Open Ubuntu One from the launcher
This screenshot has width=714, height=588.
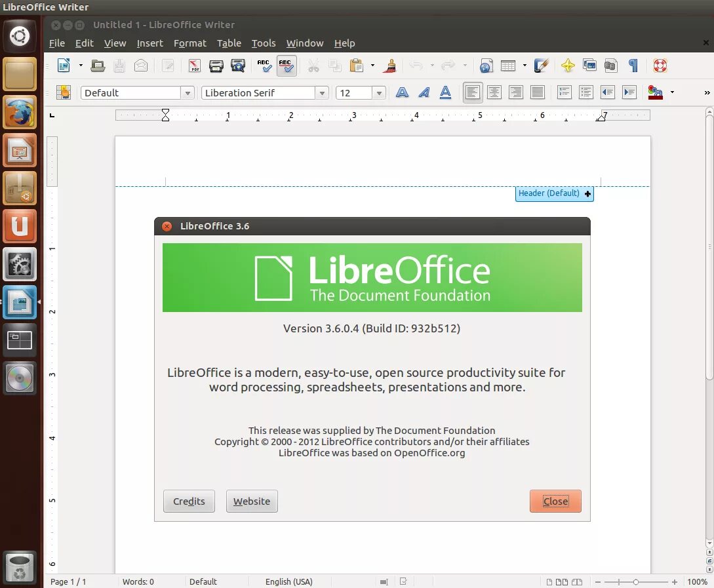tap(20, 226)
